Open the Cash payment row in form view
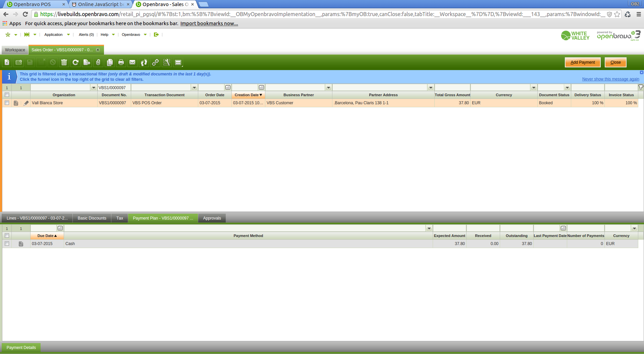Screen dimensions: 644x354 [21, 244]
